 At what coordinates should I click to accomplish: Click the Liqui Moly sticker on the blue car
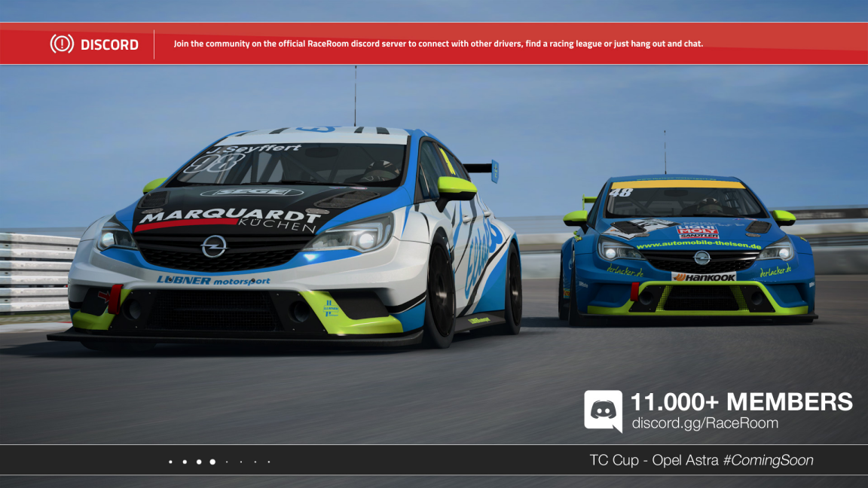pos(697,231)
